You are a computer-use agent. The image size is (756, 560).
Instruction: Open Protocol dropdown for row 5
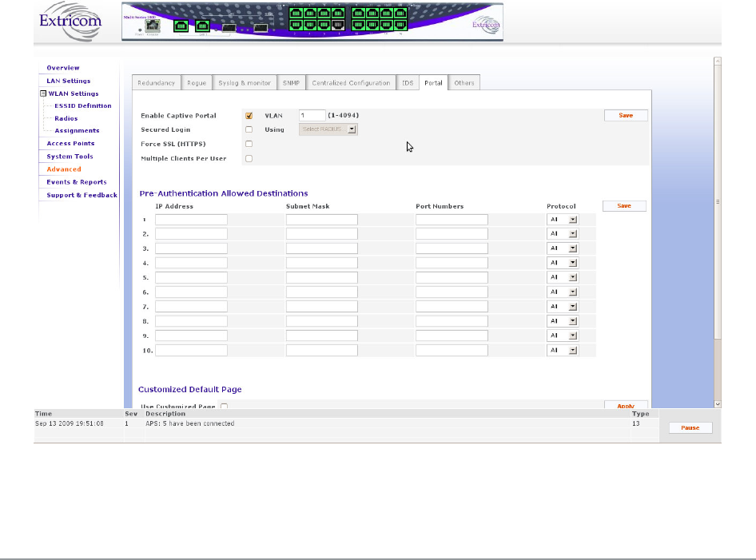(563, 277)
